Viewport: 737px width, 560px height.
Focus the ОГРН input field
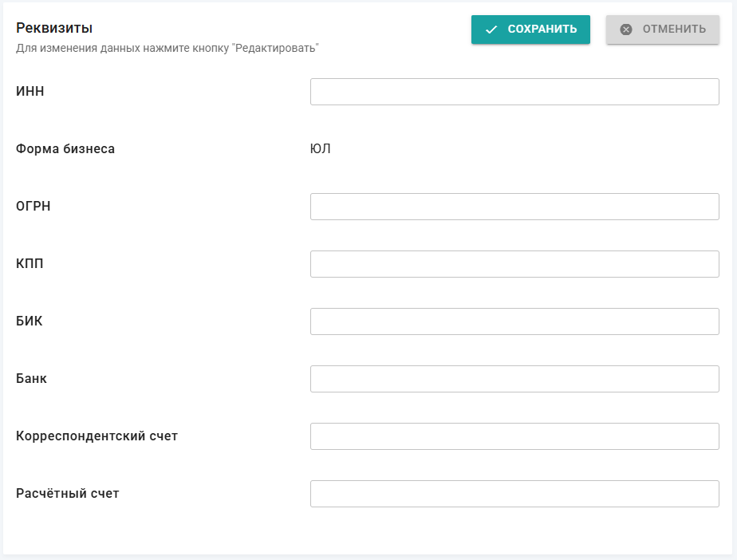(514, 207)
